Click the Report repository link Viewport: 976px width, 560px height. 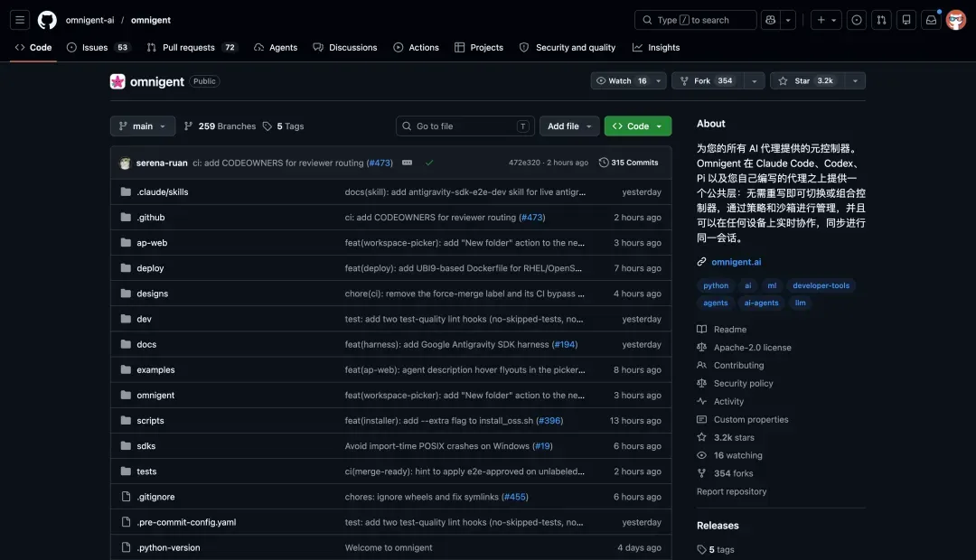731,491
